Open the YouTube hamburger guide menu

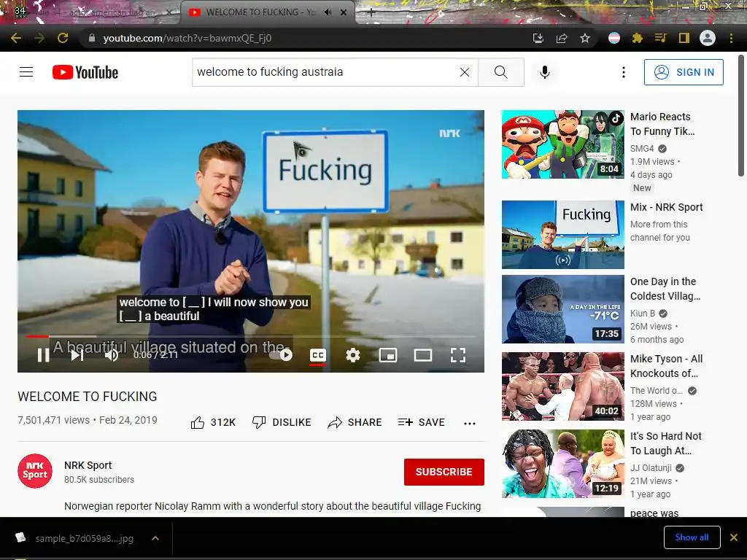tap(26, 72)
